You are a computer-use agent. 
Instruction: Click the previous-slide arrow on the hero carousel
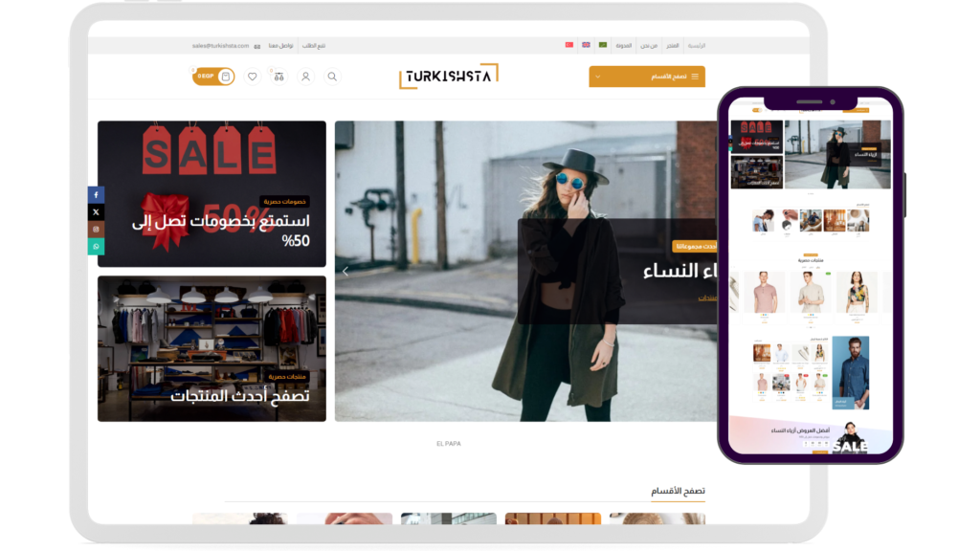345,271
